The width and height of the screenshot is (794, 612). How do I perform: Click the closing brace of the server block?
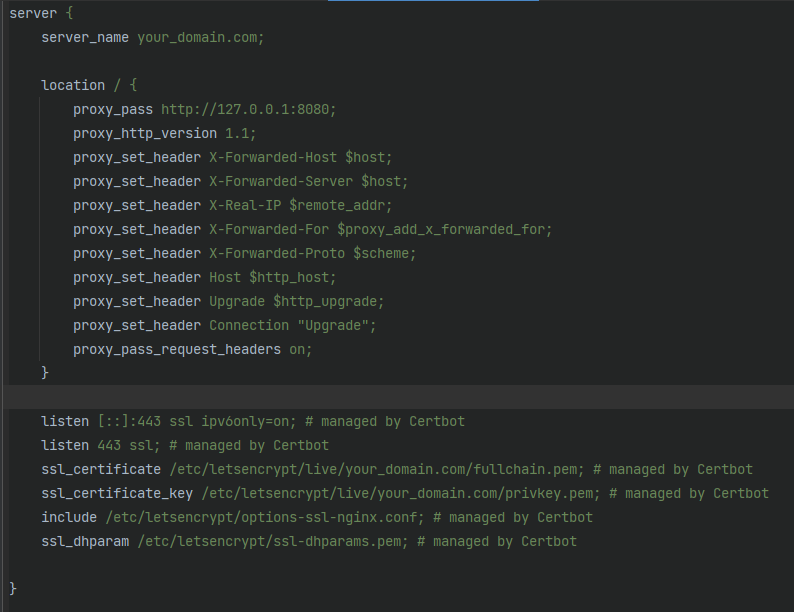(x=13, y=589)
